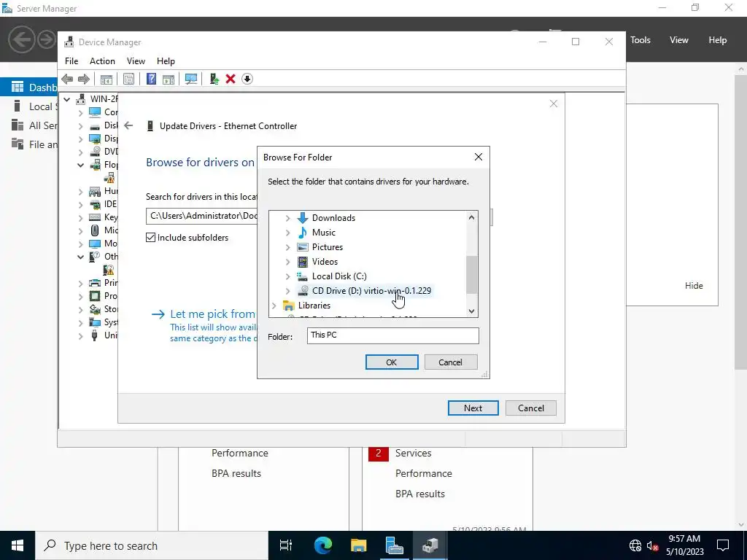Click driver search location path field

point(202,216)
